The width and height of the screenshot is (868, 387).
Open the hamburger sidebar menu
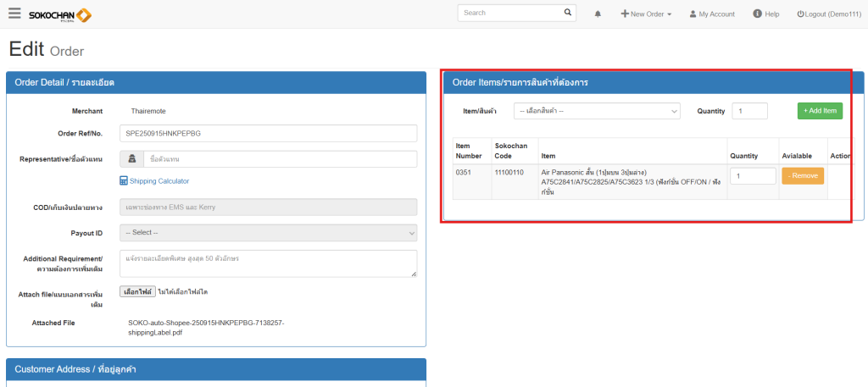[x=14, y=14]
